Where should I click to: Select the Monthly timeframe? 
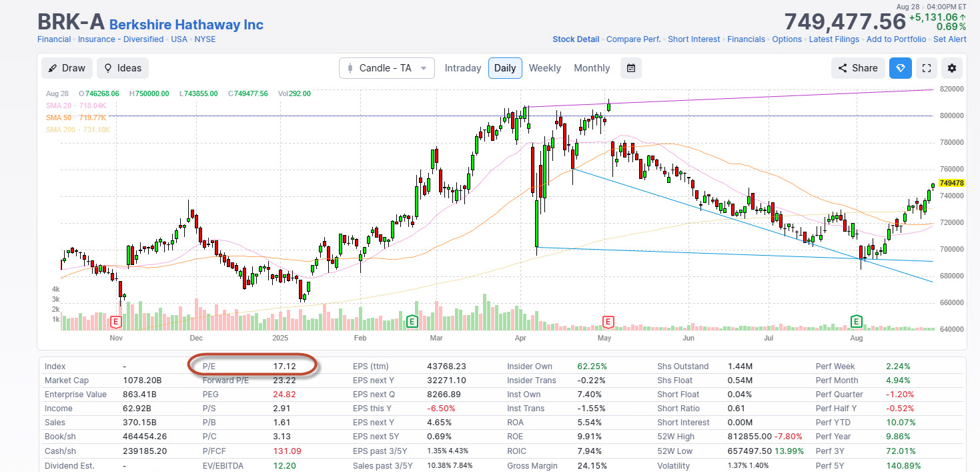tap(592, 68)
